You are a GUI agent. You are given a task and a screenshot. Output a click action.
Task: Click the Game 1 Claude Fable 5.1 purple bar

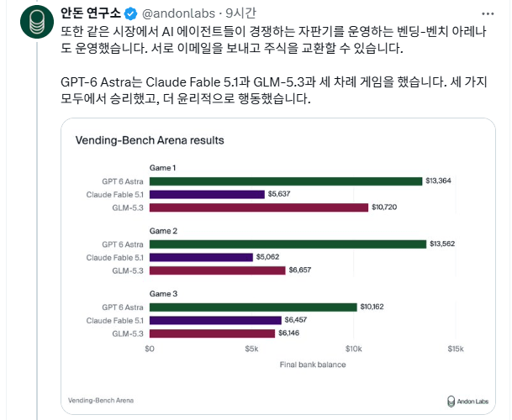(x=207, y=195)
